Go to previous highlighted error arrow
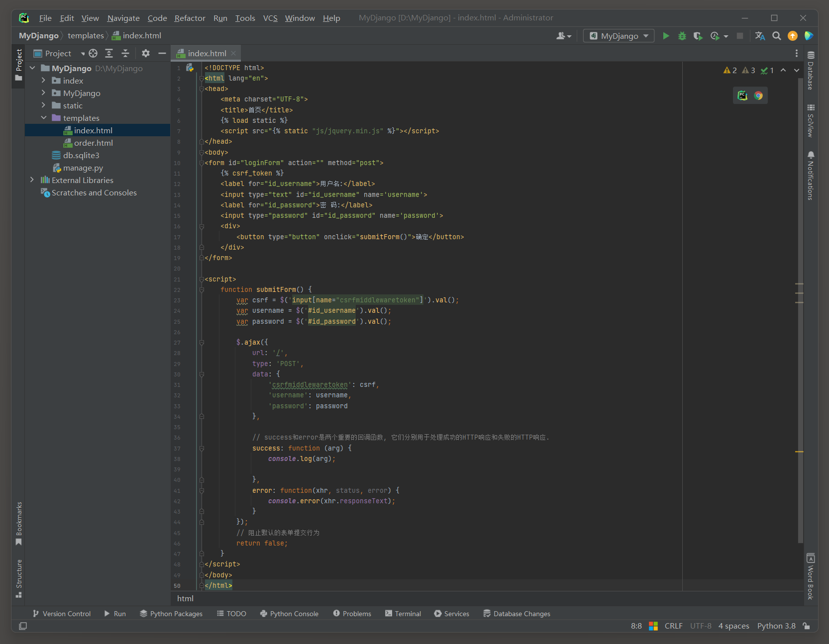 783,70
